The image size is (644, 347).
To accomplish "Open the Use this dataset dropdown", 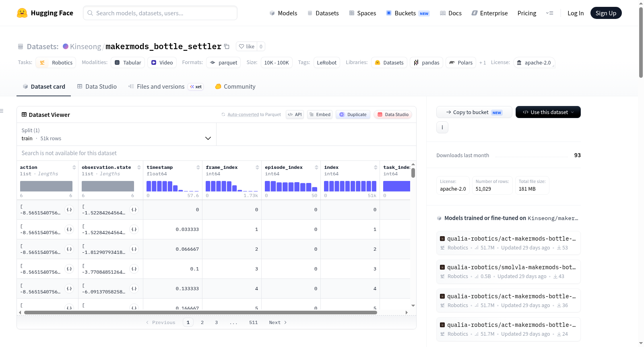I will [x=548, y=112].
